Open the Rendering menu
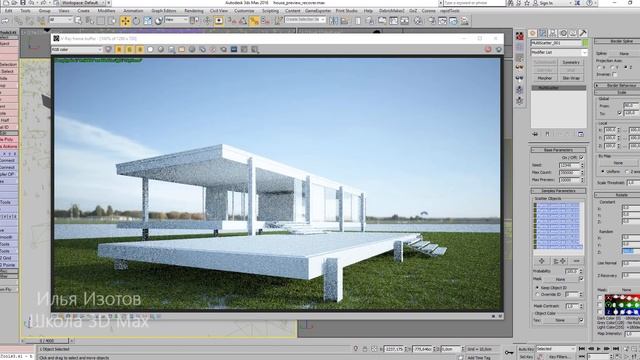The image size is (640, 360). pos(194,11)
